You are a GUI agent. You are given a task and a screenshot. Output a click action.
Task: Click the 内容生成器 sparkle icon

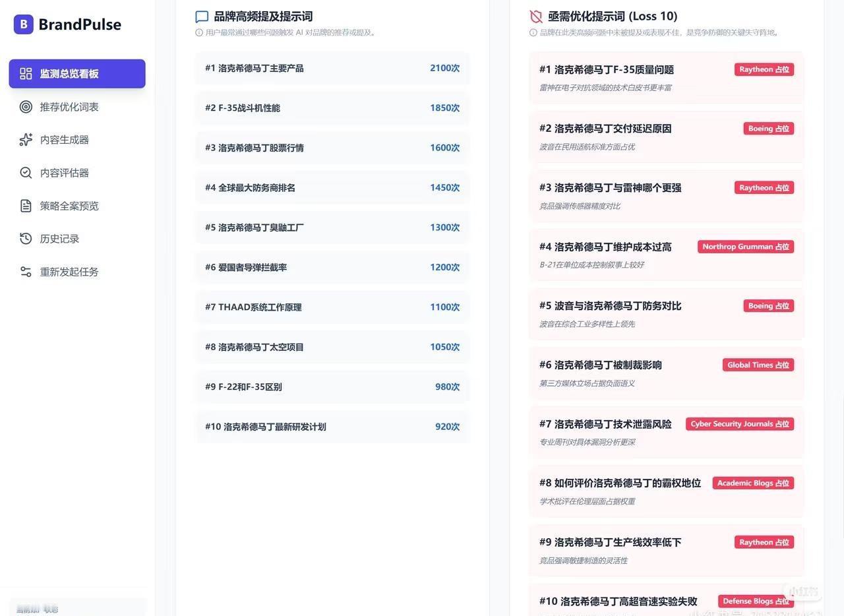26,140
